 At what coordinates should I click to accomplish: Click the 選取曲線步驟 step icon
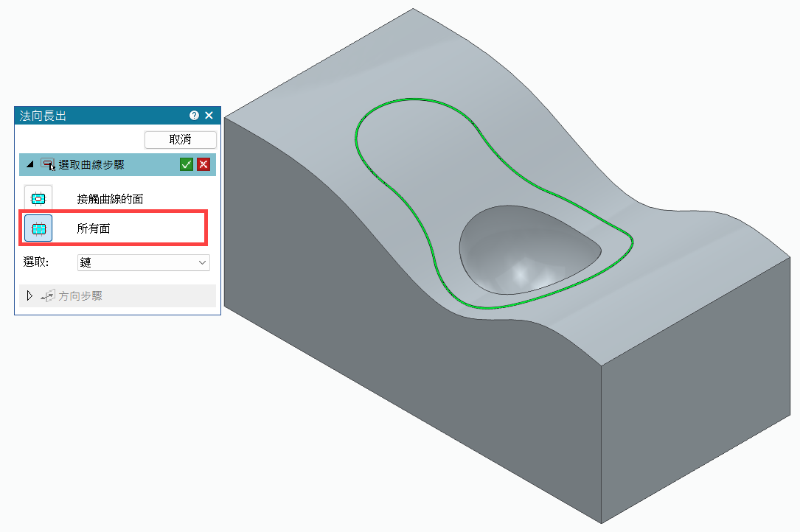pos(48,164)
